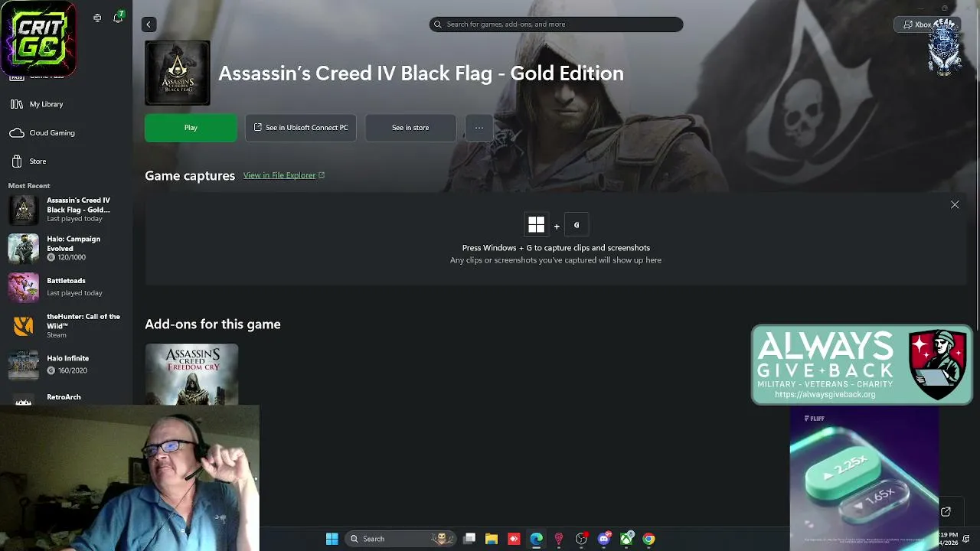This screenshot has height=551, width=980.
Task: Click the Windows taskbar Search box
Action: point(399,539)
